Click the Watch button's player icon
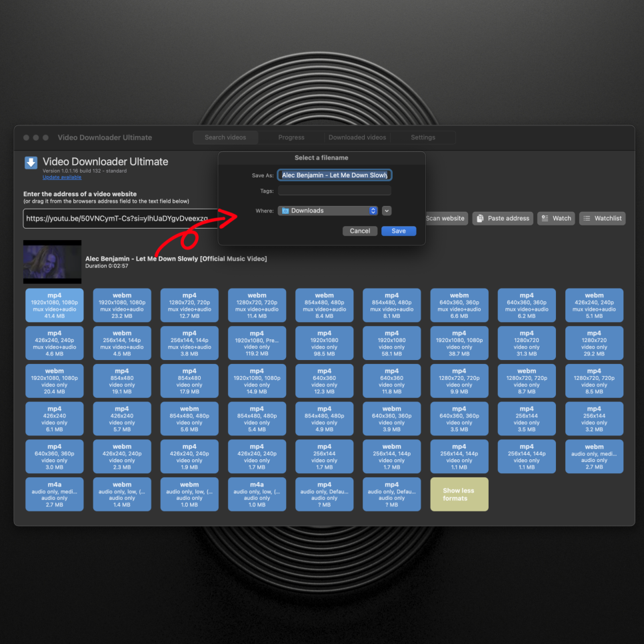 click(545, 219)
